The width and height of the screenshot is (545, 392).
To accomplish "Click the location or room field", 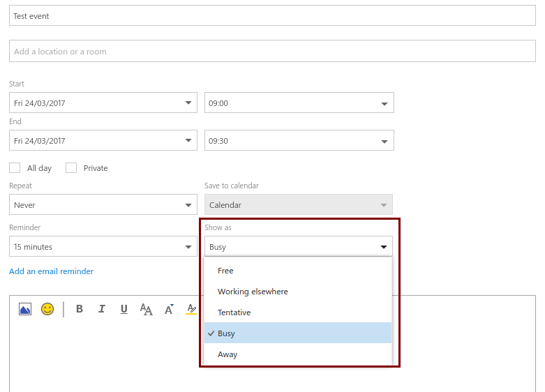I will (272, 52).
